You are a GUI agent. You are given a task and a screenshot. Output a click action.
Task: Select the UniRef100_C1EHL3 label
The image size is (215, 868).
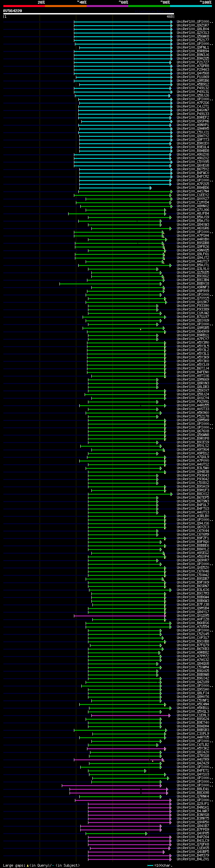tap(193, 715)
